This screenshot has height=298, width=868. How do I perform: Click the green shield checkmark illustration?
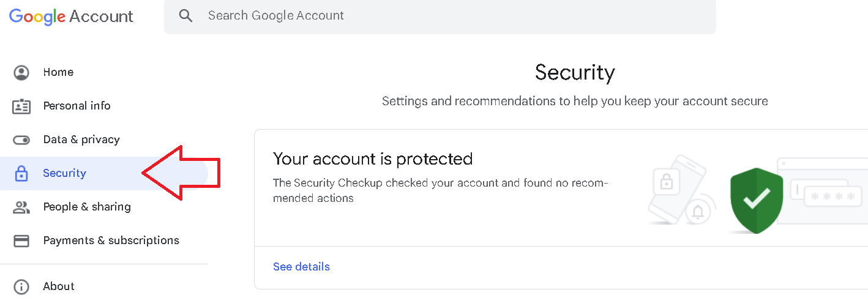[x=757, y=200]
